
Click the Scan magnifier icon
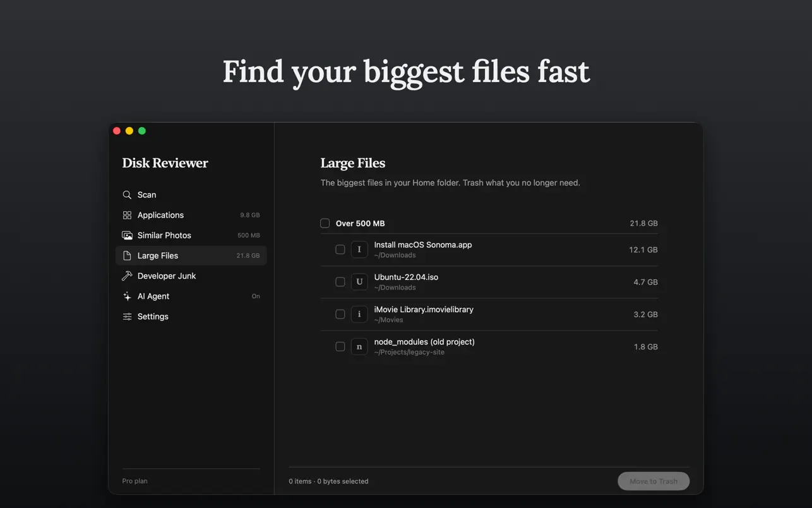pyautogui.click(x=127, y=195)
